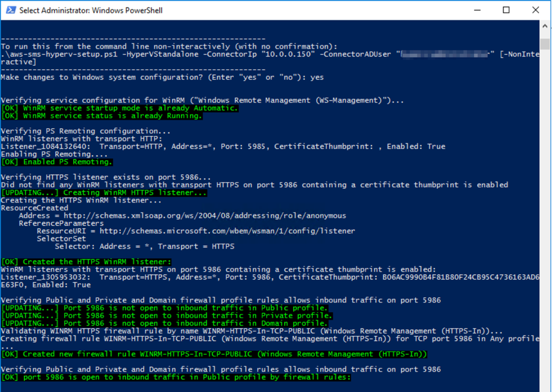Click the 'E63F0, Enabled: True' line

pos(46,285)
